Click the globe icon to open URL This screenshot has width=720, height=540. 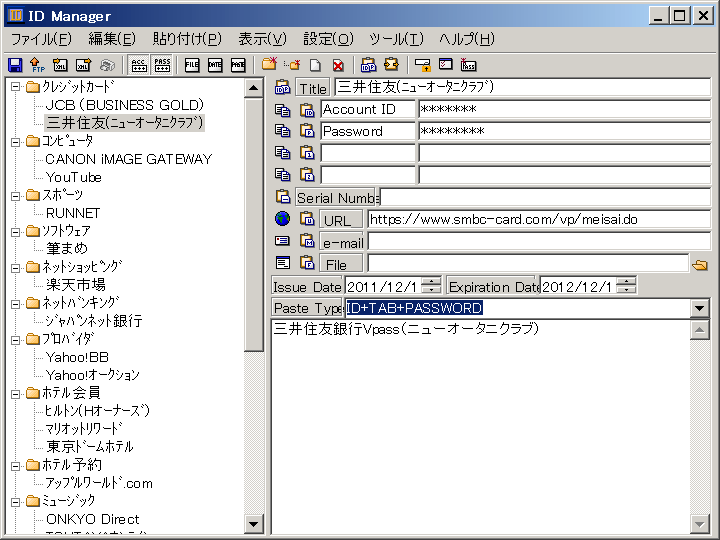282,219
